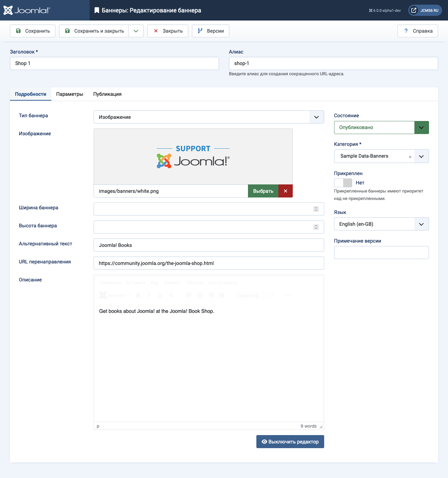Open the Категория dropdown arrow
448x478 pixels.
422,156
